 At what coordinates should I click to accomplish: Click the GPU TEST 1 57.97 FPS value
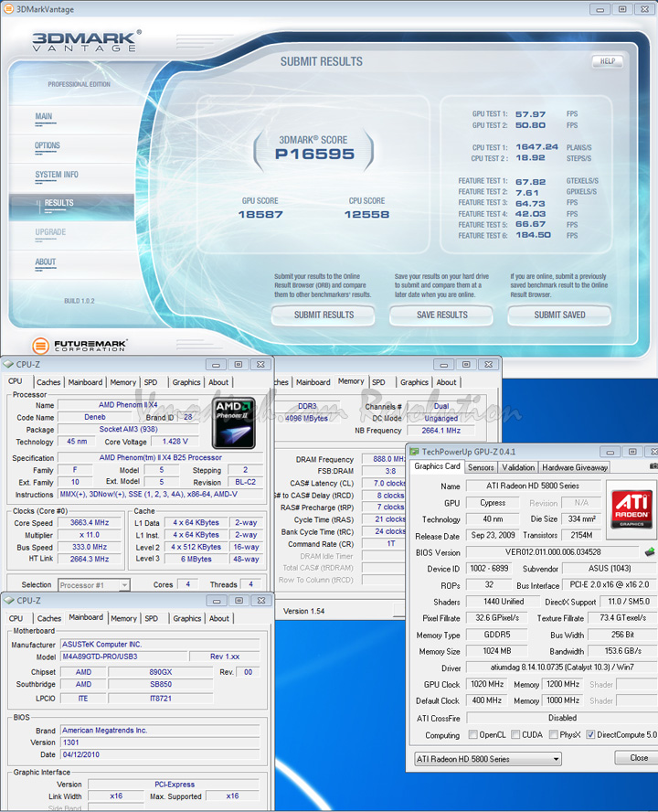(x=531, y=114)
